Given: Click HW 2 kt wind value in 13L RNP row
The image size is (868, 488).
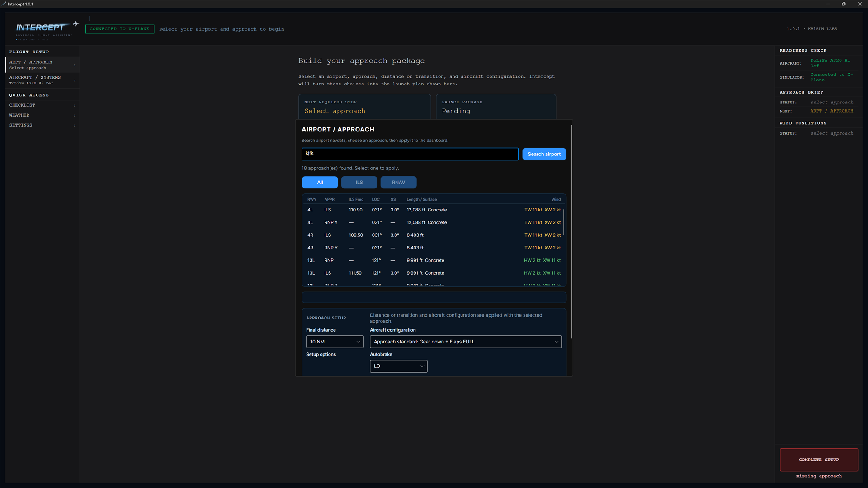Looking at the screenshot, I should pyautogui.click(x=532, y=260).
